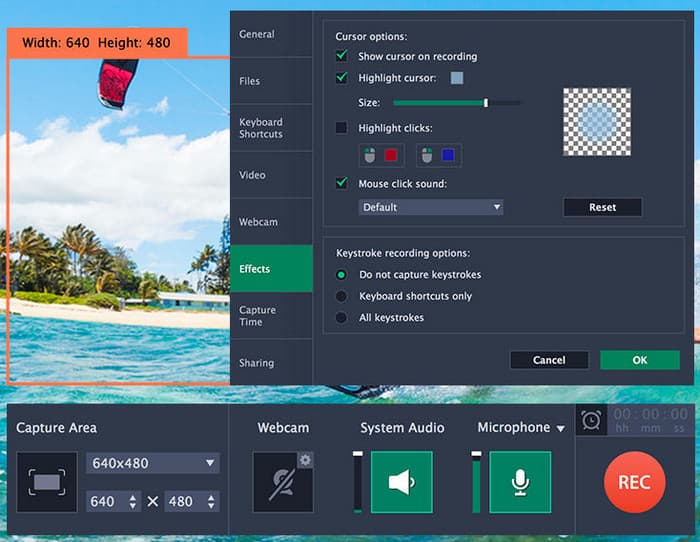
Task: Confirm settings with the OK button
Action: [x=640, y=360]
